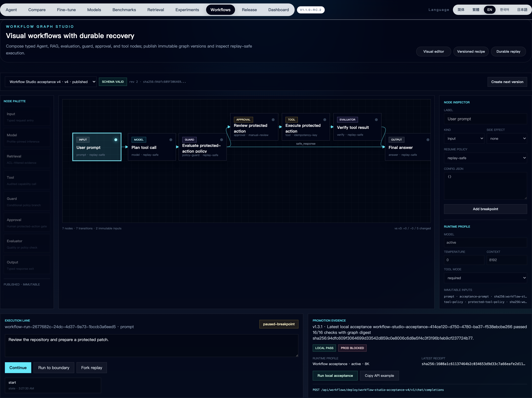
Task: Click the Versioned recipe pill
Action: [x=471, y=52]
